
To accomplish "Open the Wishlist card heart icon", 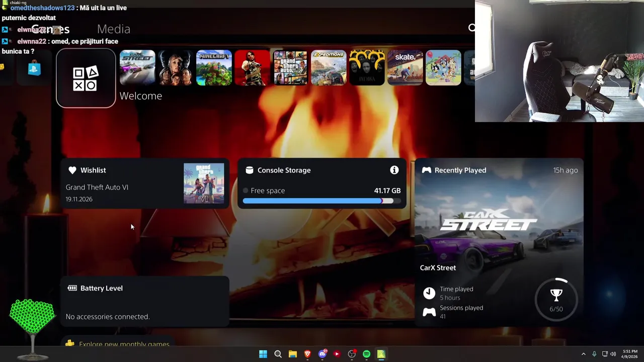I will [x=72, y=170].
